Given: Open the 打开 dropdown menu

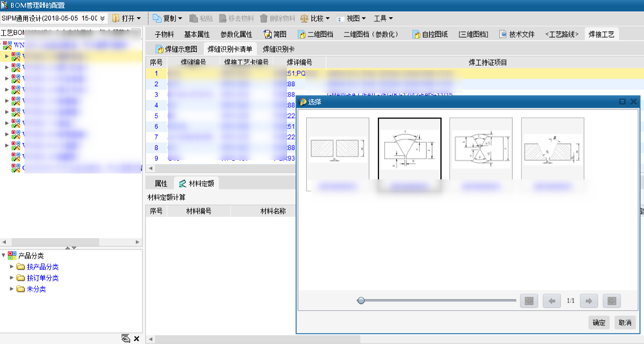Looking at the screenshot, I should 127,18.
